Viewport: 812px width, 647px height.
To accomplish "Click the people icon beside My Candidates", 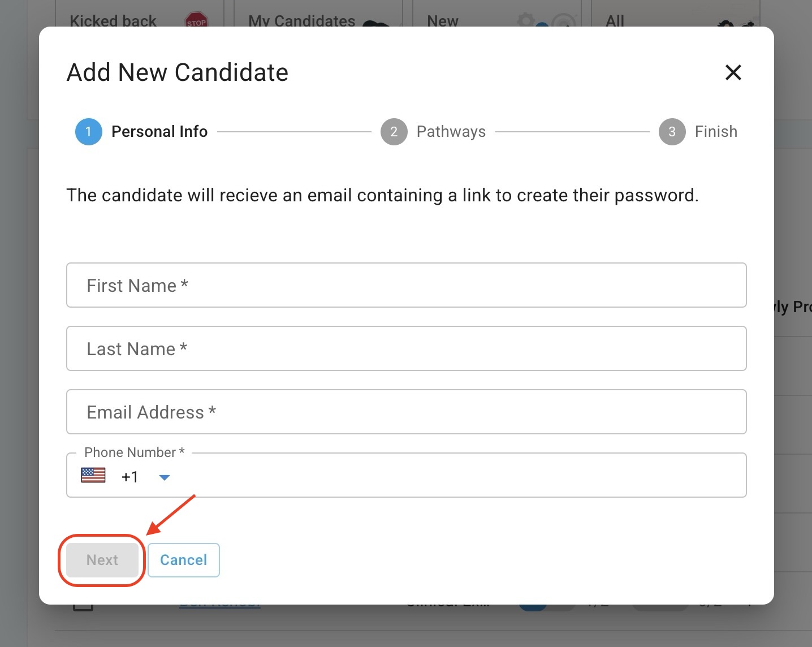I will 375,23.
